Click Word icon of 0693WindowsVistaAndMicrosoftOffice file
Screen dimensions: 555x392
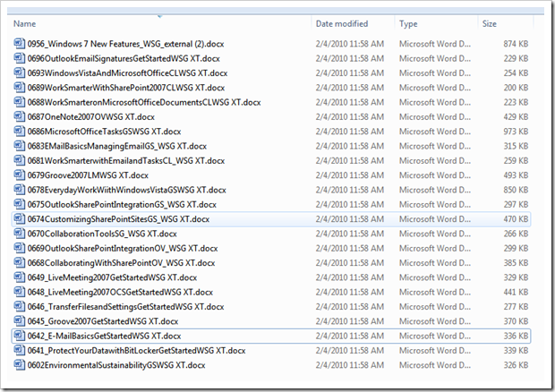pos(19,72)
